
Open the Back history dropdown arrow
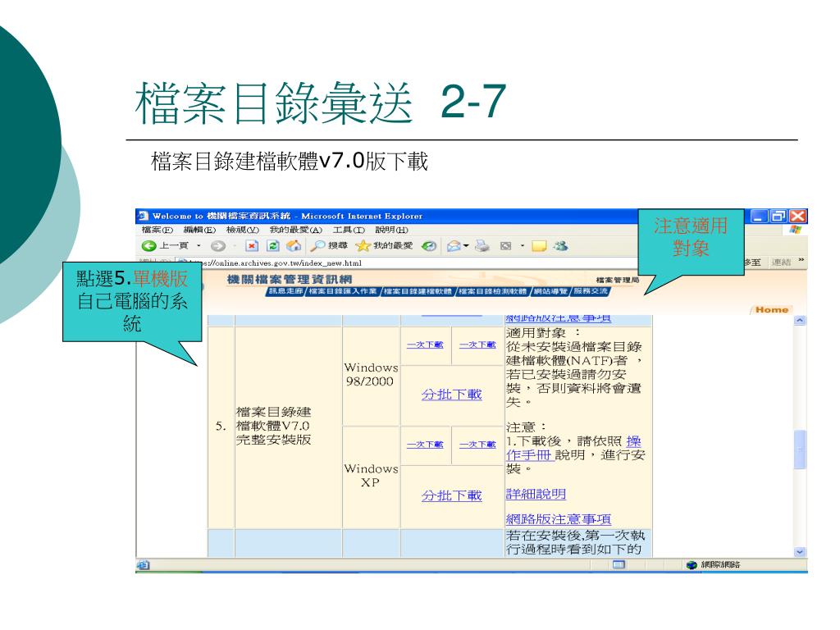199,246
